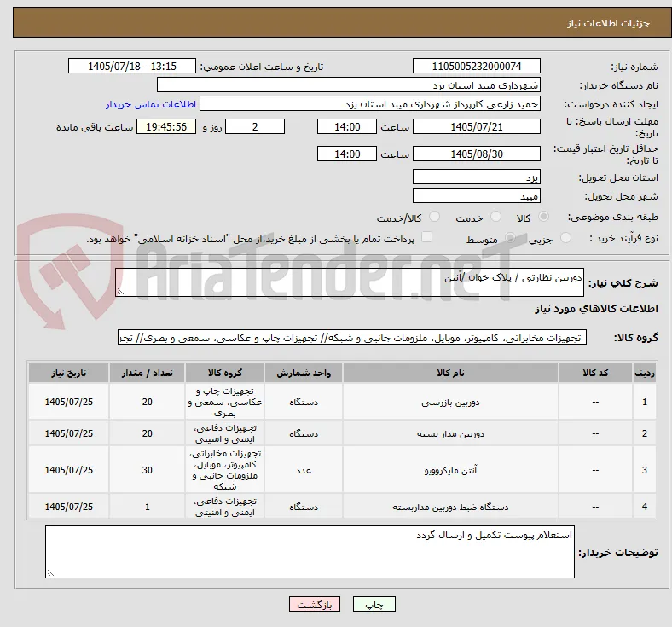Toggle the اسناد خزانه اسلامی payment checkbox
The height and width of the screenshot is (627, 672).
(427, 237)
